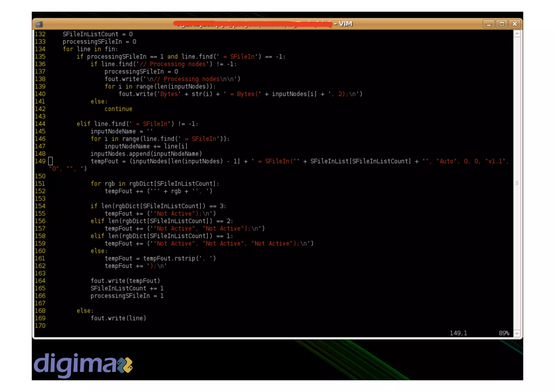Close the VIM window
This screenshot has width=555, height=392.
point(515,24)
